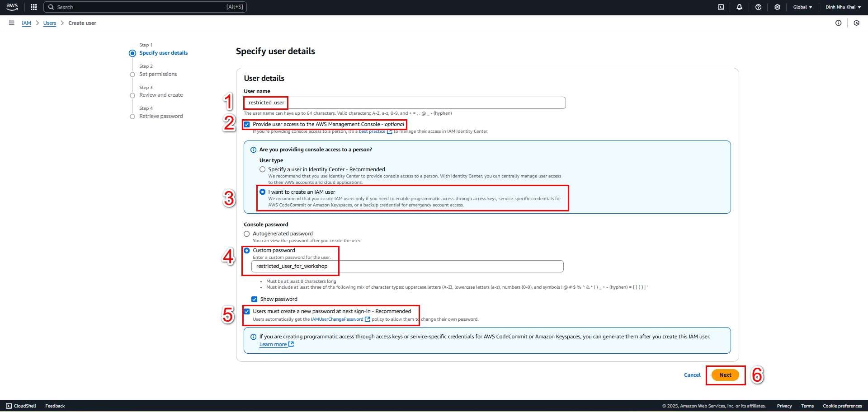Screen dimensions: 868x412
Task: Open the IAMUserChangePassword policy link
Action: click(x=337, y=319)
